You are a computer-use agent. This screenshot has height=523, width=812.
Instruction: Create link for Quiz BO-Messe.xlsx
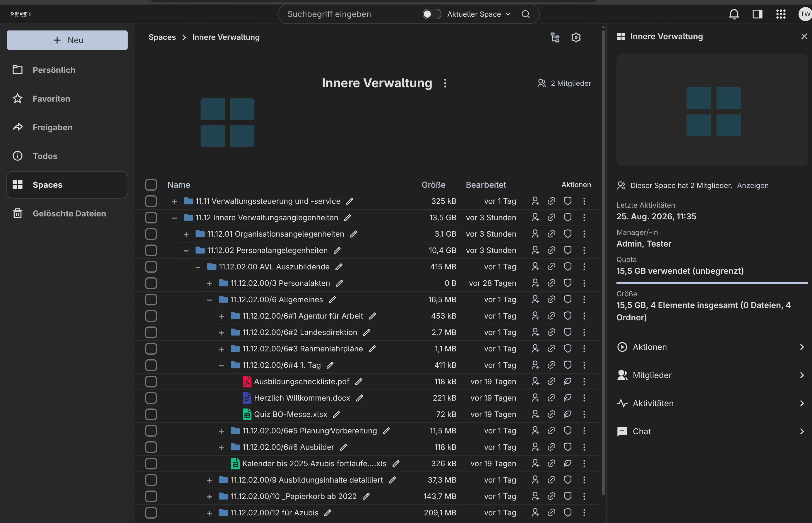(x=551, y=414)
